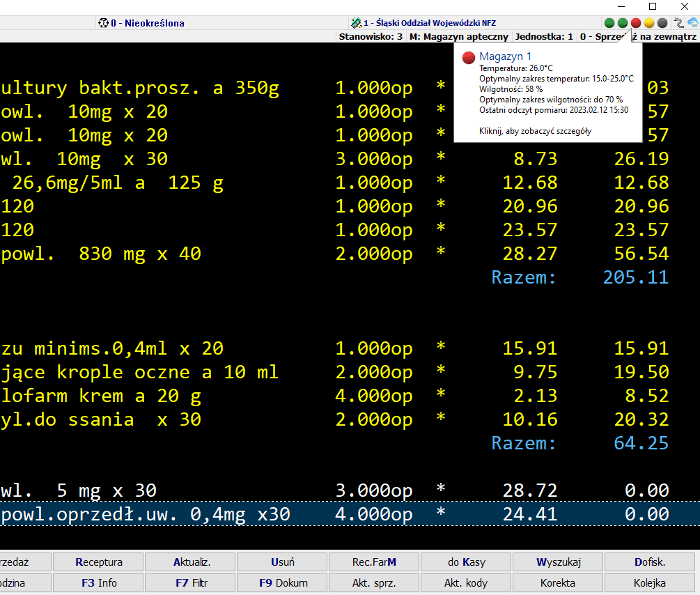Click 'Ostatni odczyt pomiaru: 2023.02.12 15:30' line
The width and height of the screenshot is (700, 595).
tap(554, 110)
